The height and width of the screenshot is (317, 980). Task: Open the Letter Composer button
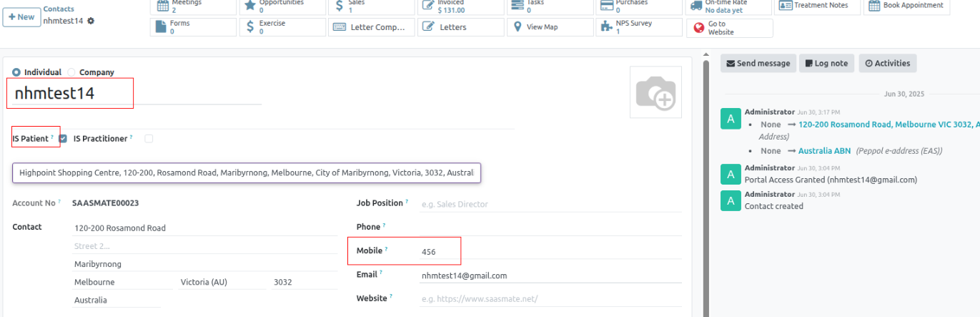coord(372,27)
